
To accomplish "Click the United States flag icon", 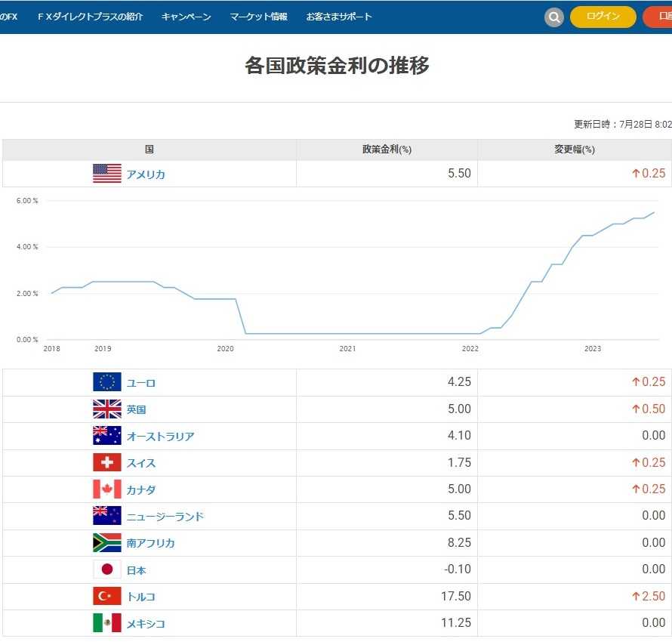I will (x=106, y=174).
